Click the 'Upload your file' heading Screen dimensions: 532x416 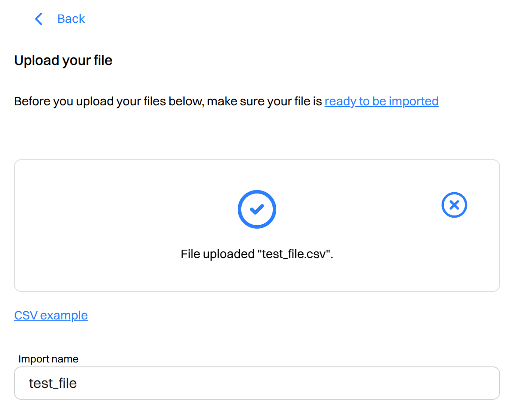[64, 61]
